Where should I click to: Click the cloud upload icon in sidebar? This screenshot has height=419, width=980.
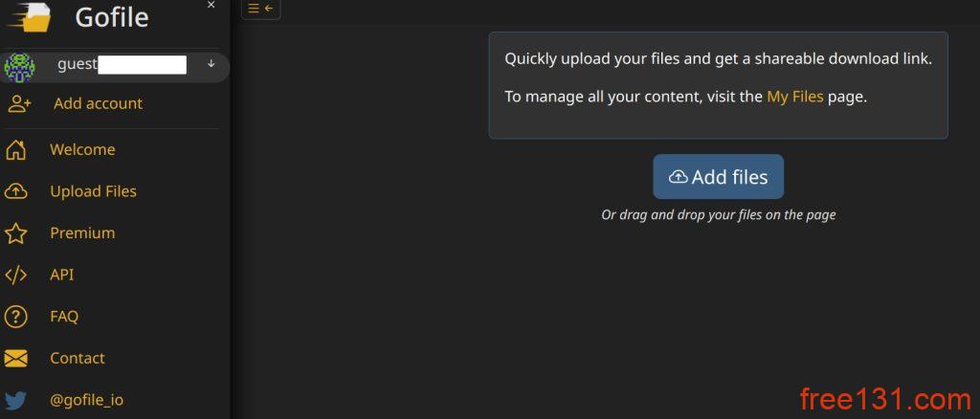click(x=15, y=191)
